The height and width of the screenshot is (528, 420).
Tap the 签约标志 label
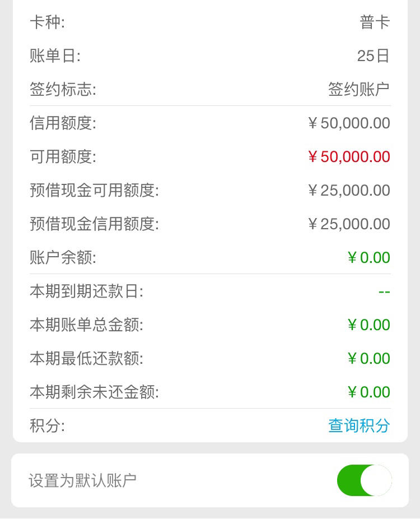tap(63, 89)
